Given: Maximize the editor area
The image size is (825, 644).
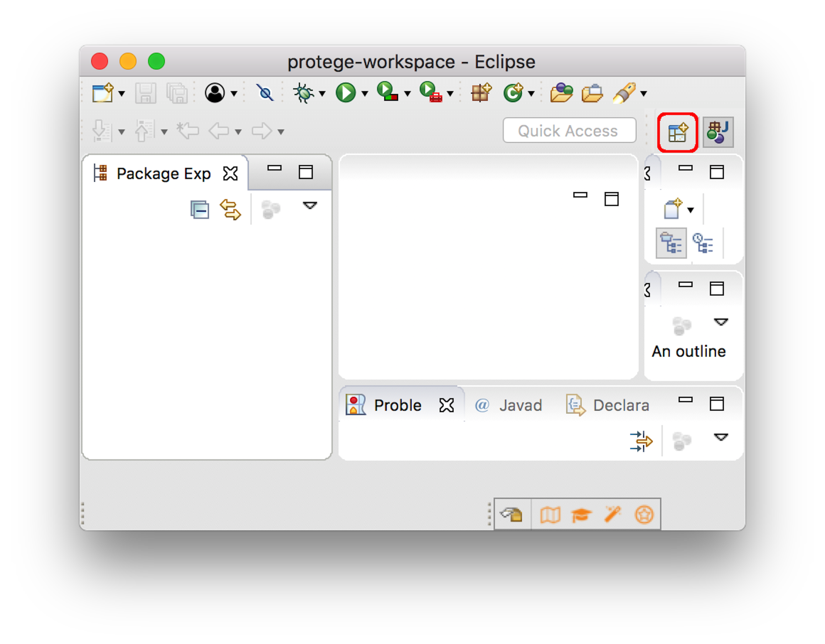Looking at the screenshot, I should pyautogui.click(x=611, y=199).
